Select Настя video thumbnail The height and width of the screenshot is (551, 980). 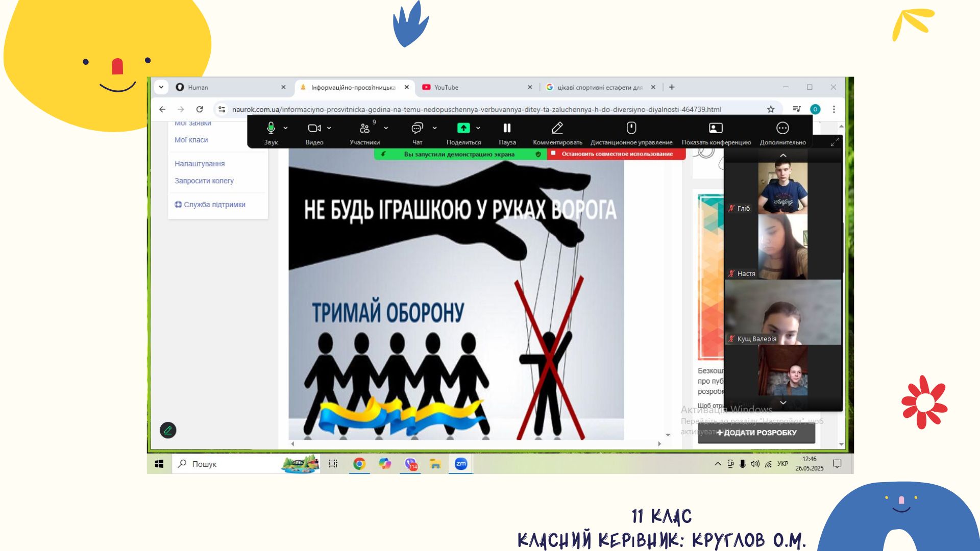coord(783,246)
